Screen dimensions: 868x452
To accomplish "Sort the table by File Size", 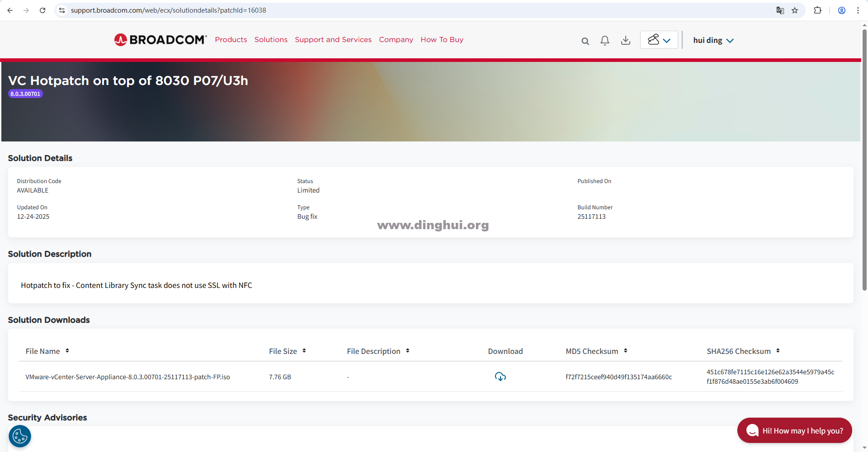I will tap(304, 351).
